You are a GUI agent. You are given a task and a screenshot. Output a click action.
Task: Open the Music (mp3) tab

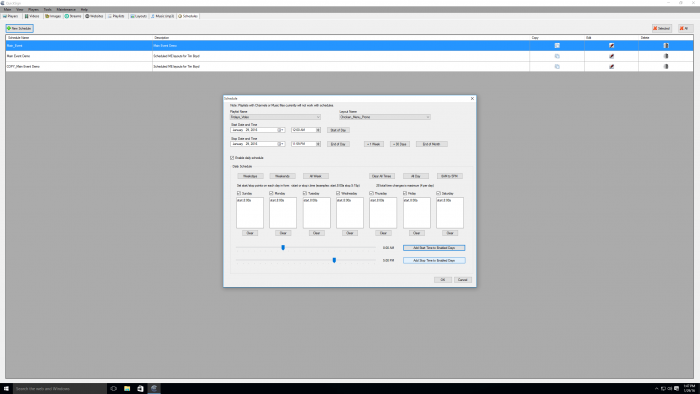point(162,16)
